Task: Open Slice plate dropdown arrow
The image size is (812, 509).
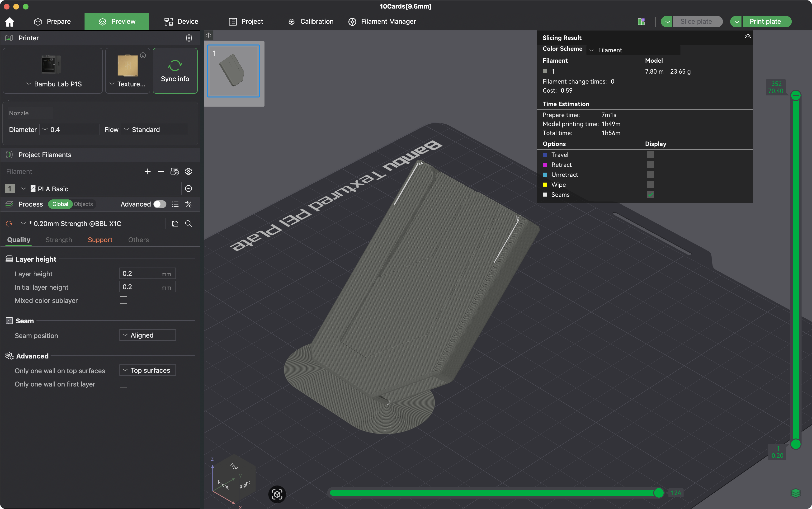Action: point(667,22)
